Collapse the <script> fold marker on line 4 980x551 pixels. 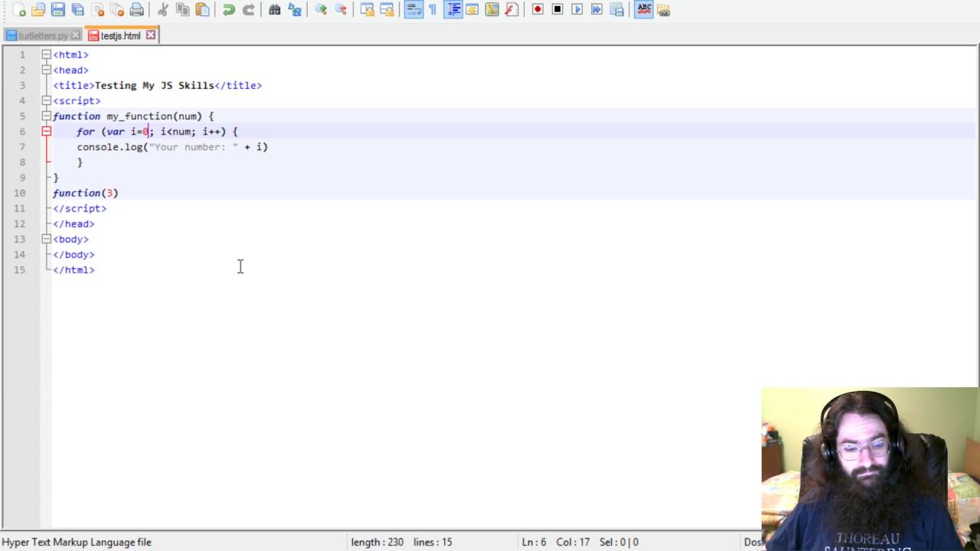pos(46,100)
